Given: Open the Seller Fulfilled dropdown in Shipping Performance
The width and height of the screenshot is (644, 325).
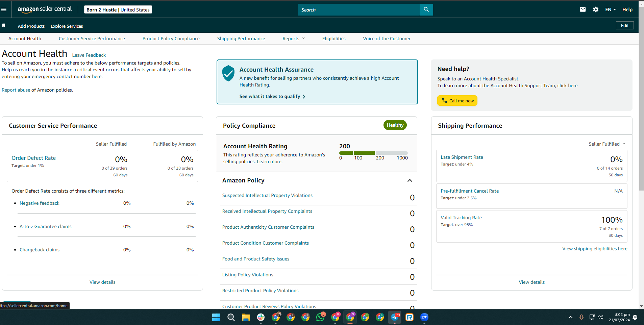Looking at the screenshot, I should point(607,144).
